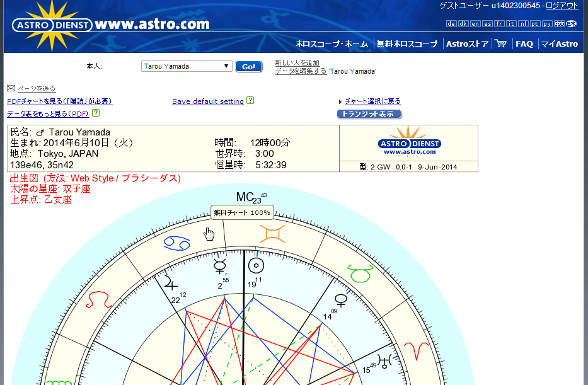Click the green Taurus glyph on the chart
The height and width of the screenshot is (385, 588).
(x=359, y=274)
